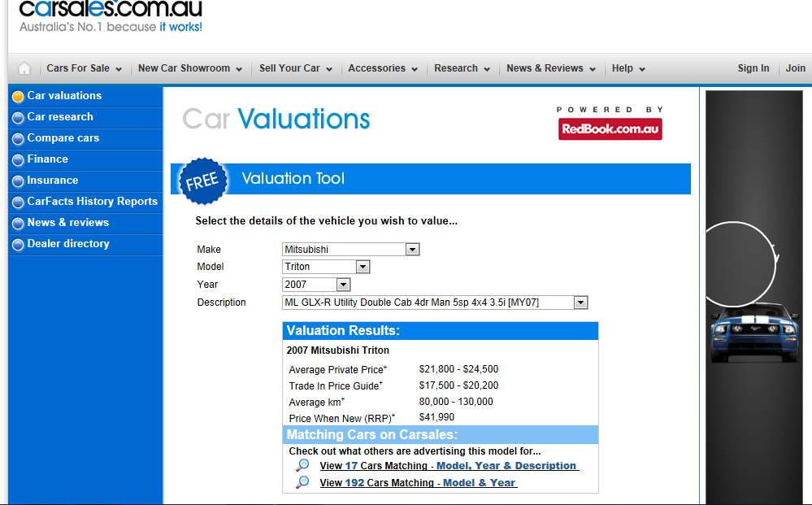Click the home icon in navigation bar
This screenshot has height=505, width=812.
click(x=24, y=69)
